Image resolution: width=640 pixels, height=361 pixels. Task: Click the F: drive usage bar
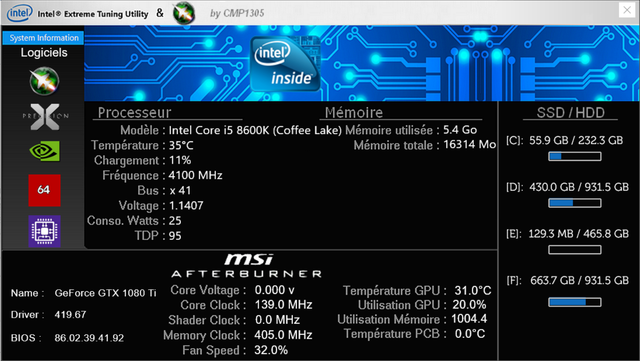pyautogui.click(x=574, y=302)
